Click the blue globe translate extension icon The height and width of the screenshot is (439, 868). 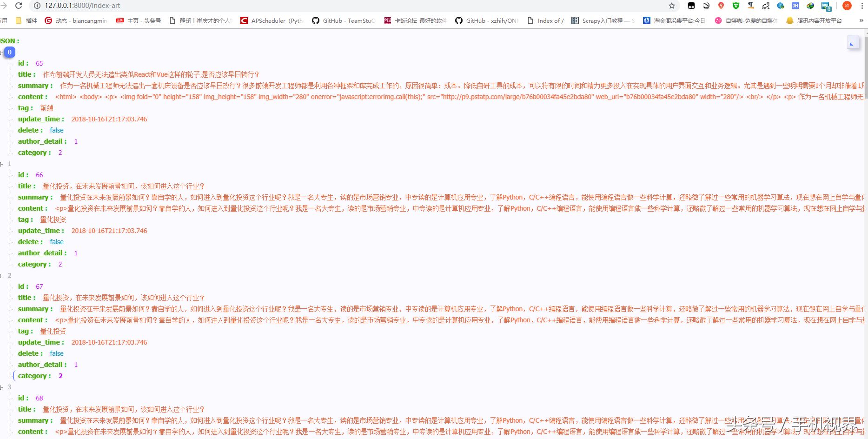tap(781, 6)
